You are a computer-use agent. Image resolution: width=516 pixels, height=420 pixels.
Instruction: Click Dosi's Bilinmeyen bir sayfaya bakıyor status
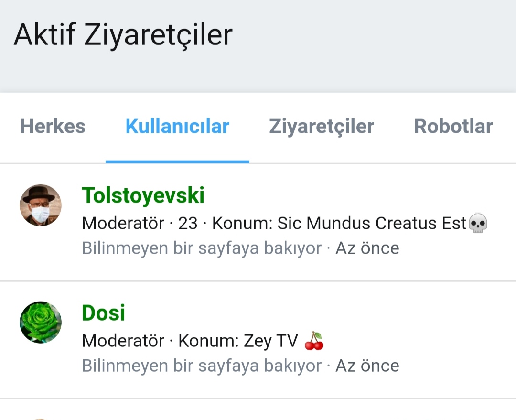[202, 366]
